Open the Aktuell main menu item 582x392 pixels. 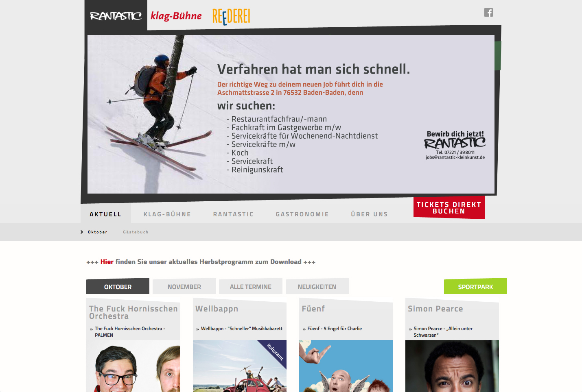pyautogui.click(x=105, y=214)
